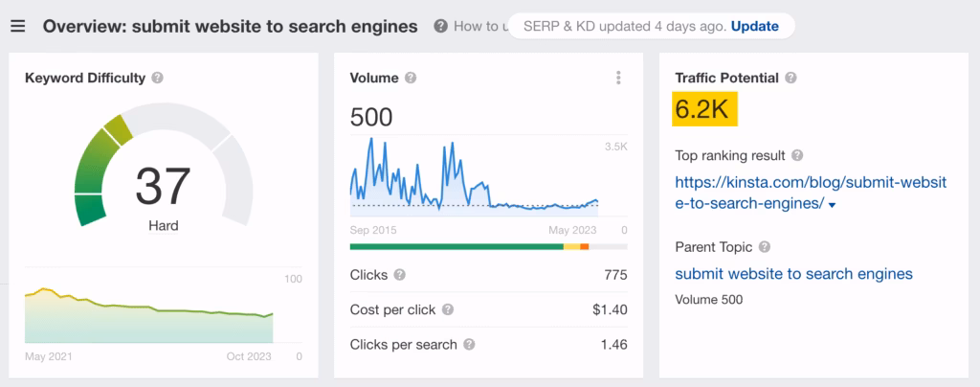The height and width of the screenshot is (387, 980).
Task: Click help icon beside Top ranking result
Action: [x=797, y=155]
